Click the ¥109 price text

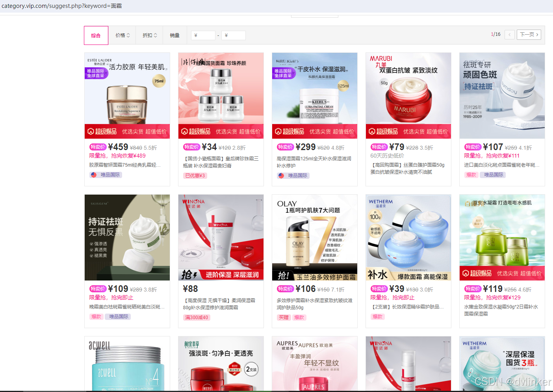click(118, 289)
